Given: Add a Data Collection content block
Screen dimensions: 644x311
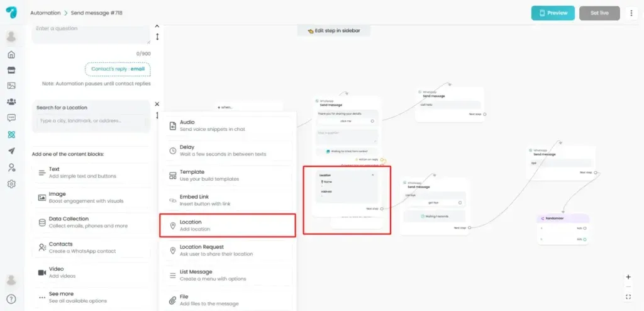Looking at the screenshot, I should [x=91, y=223].
